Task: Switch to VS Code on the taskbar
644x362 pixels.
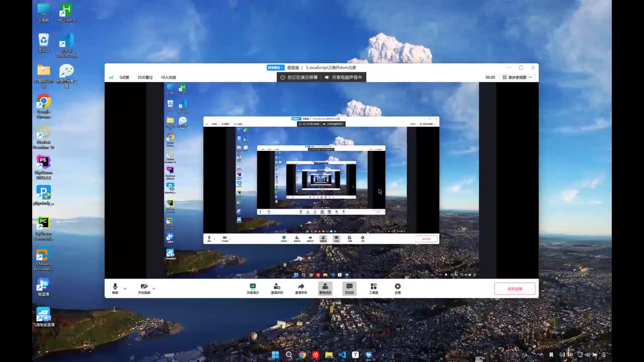Action: [x=342, y=355]
